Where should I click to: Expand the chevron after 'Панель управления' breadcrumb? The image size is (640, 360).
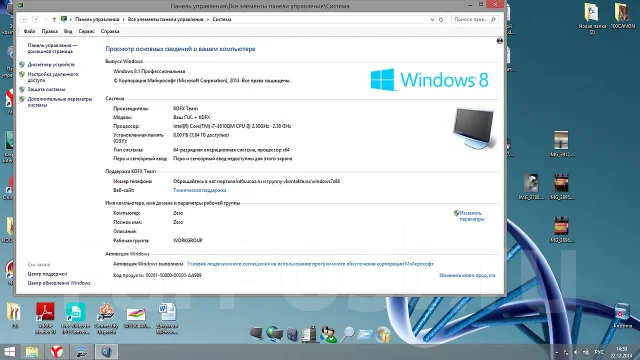123,19
